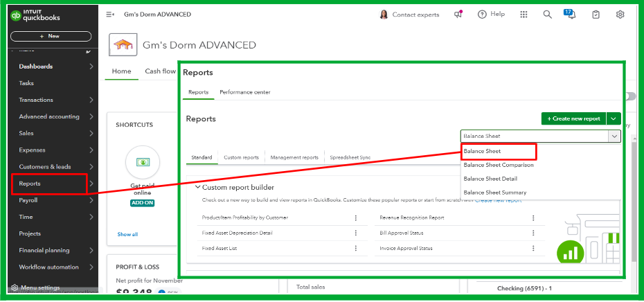This screenshot has height=302, width=644.
Task: Click the Contact experts link
Action: (x=415, y=15)
